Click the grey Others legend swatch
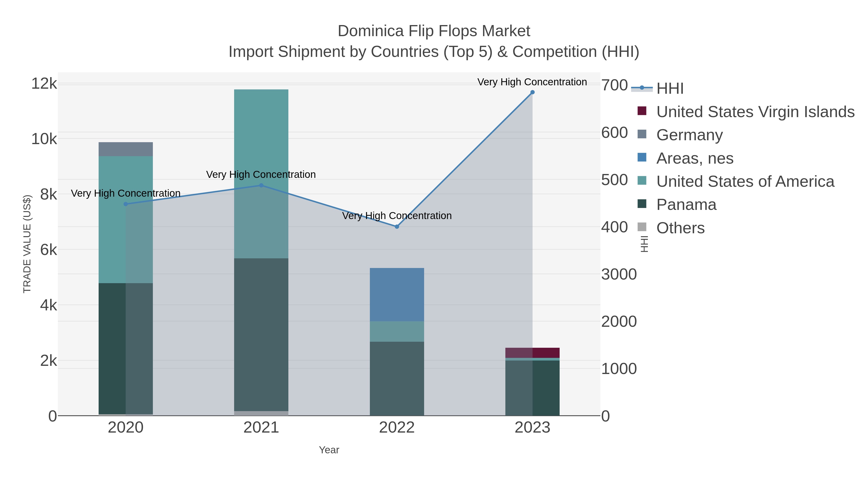Image resolution: width=868 pixels, height=488 pixels. click(642, 227)
